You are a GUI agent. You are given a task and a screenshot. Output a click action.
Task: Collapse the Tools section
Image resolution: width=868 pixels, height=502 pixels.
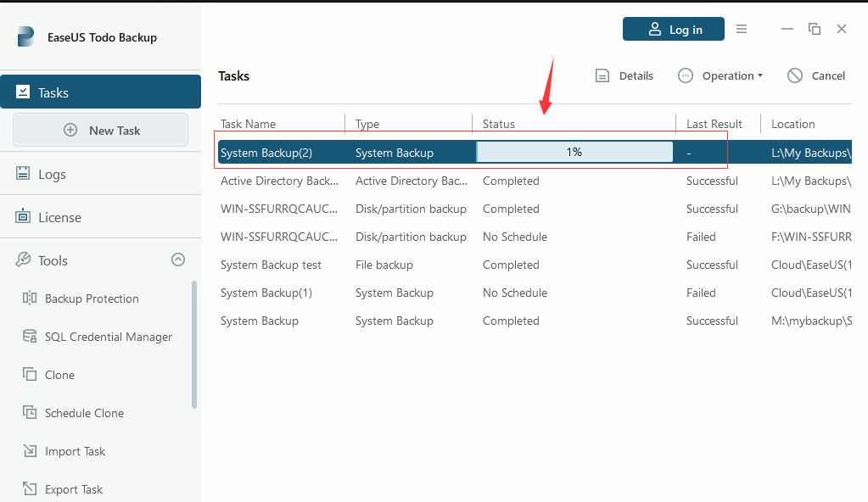tap(177, 259)
